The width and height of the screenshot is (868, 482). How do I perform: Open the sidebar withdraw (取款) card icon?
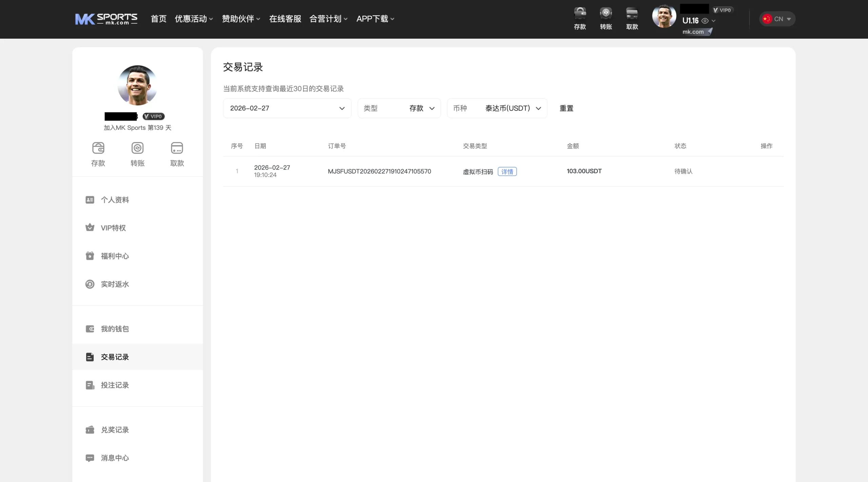177,148
